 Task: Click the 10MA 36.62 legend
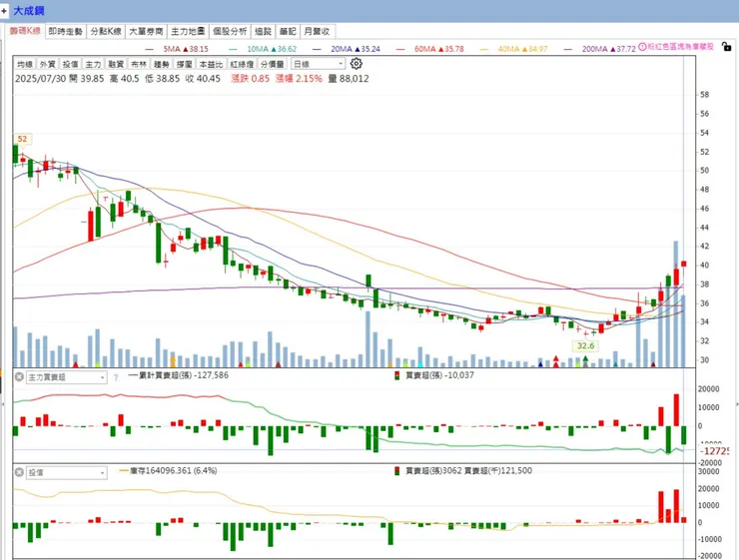pyautogui.click(x=272, y=49)
